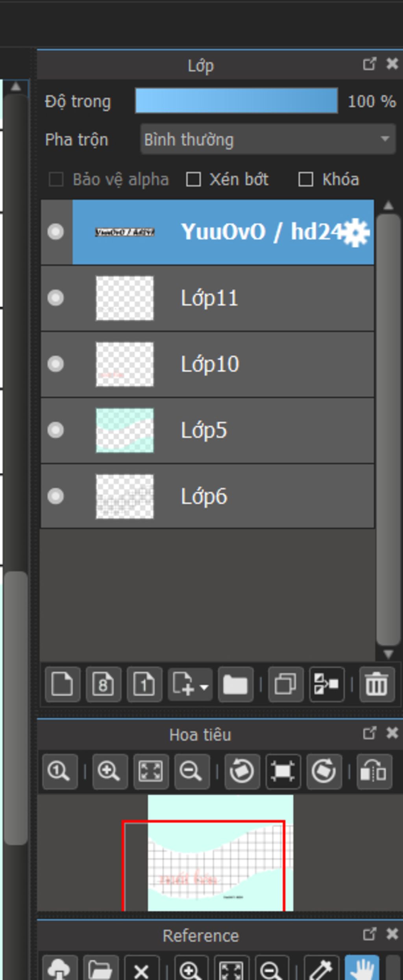Create a new layer folder
403x980 pixels.
235,684
